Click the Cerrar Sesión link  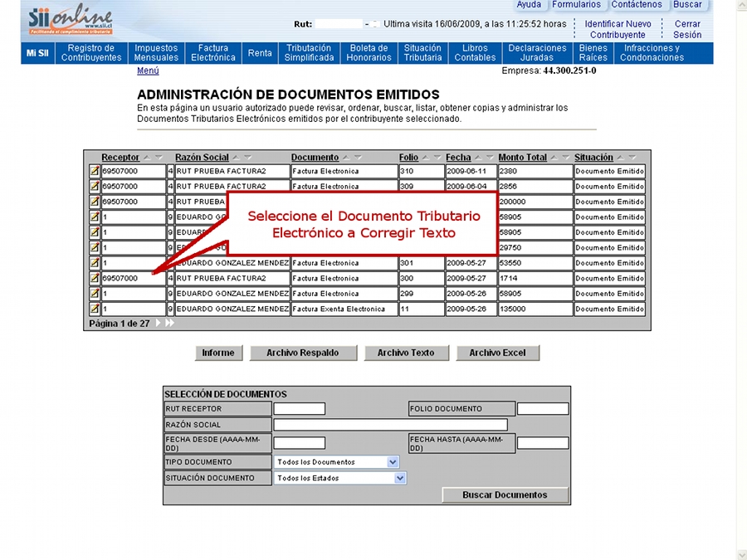(687, 29)
